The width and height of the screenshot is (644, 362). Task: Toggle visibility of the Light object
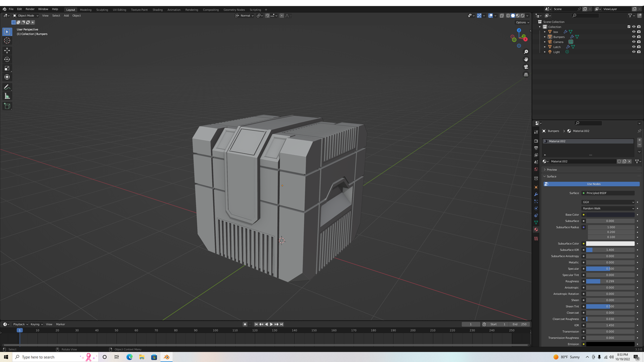633,52
